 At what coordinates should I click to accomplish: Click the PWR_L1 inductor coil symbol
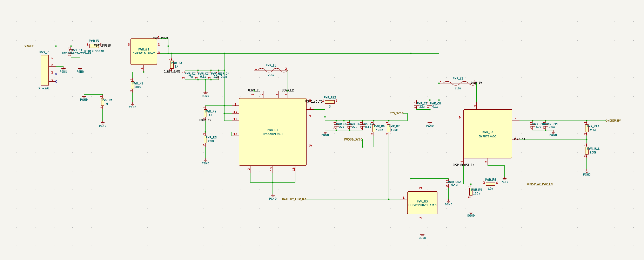click(x=271, y=70)
